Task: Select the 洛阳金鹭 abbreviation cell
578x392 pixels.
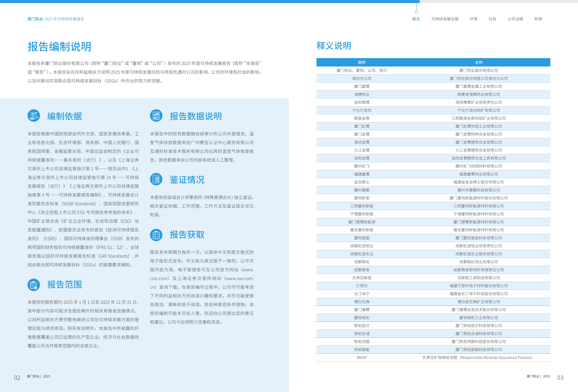Action: pyautogui.click(x=362, y=158)
